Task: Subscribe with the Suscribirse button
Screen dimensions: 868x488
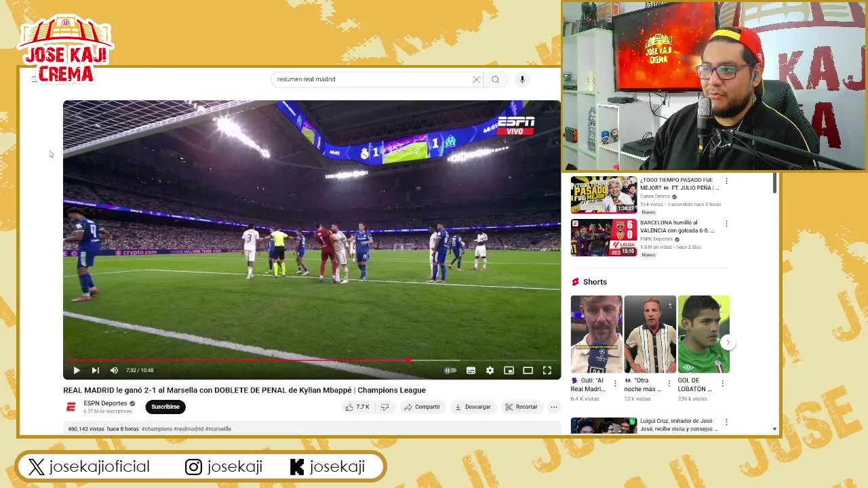Action: click(165, 407)
